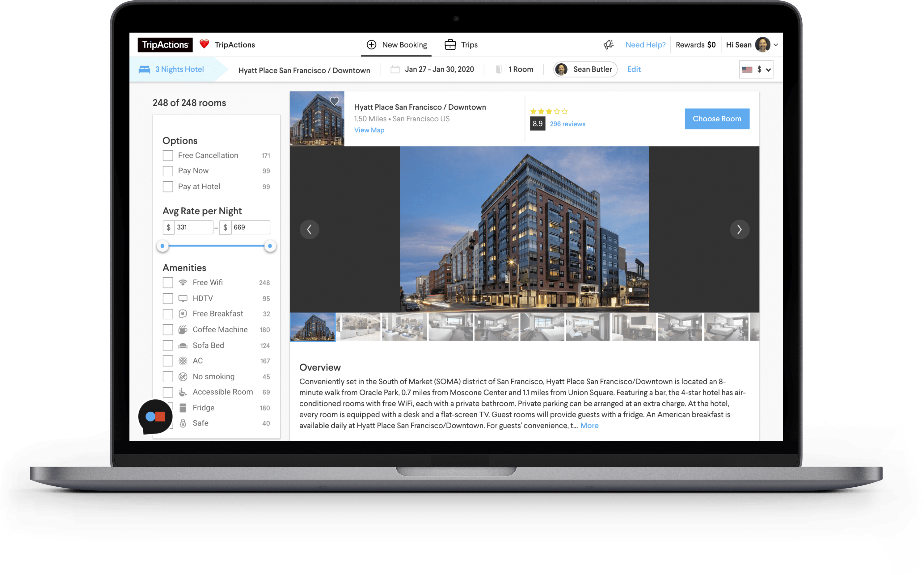Screen dimensions: 924x575
Task: Select the Free Breakfast checkbox
Action: pyautogui.click(x=168, y=314)
